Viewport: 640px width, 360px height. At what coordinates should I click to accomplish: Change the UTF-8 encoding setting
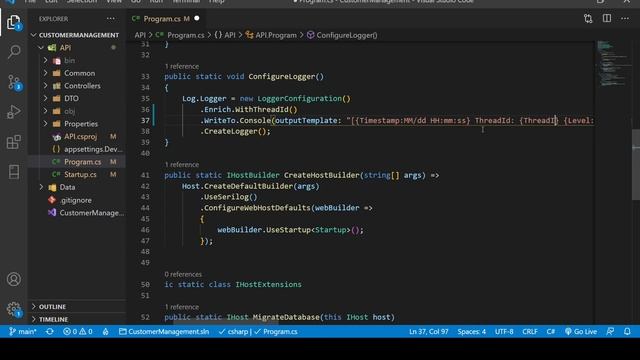[x=504, y=331]
